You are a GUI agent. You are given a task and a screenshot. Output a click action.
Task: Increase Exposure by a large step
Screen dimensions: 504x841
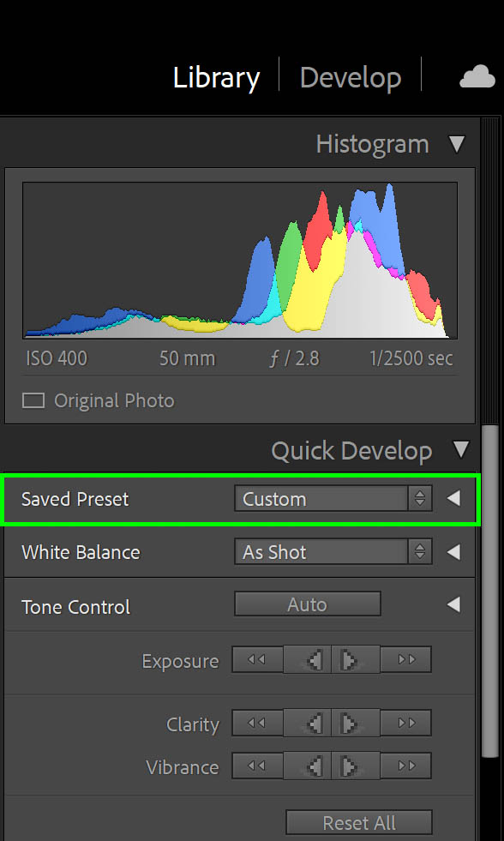(x=406, y=660)
